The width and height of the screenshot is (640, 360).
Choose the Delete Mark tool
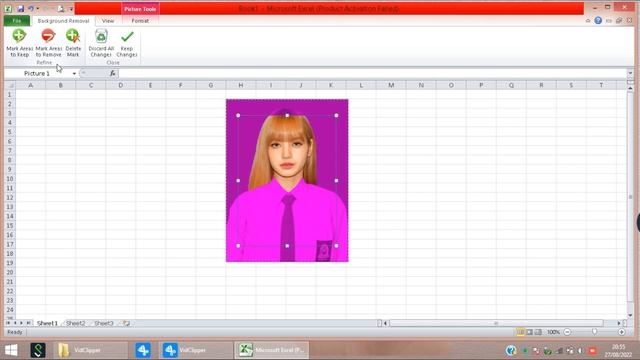tap(73, 43)
